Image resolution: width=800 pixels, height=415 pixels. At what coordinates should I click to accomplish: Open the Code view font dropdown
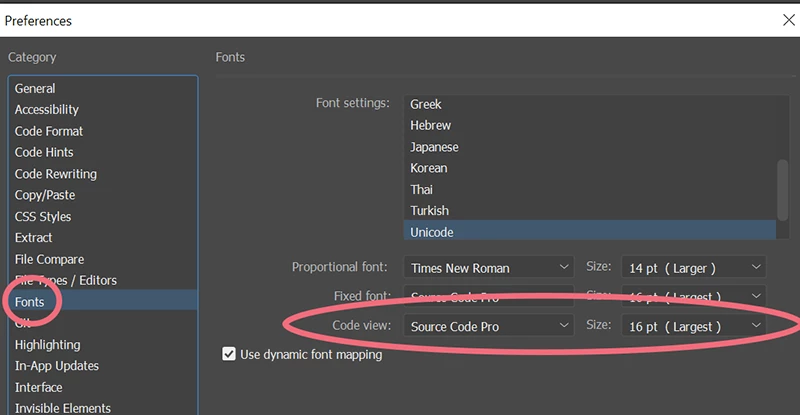[489, 326]
